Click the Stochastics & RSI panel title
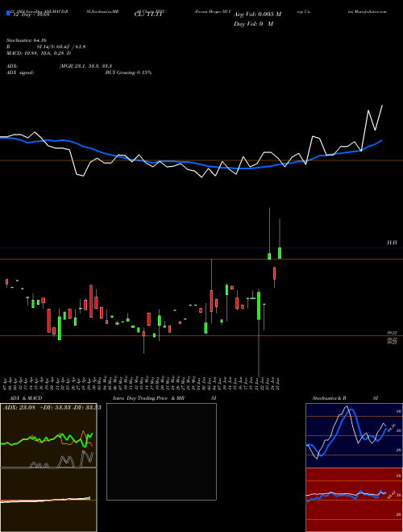This screenshot has height=532, width=403. tap(345, 398)
